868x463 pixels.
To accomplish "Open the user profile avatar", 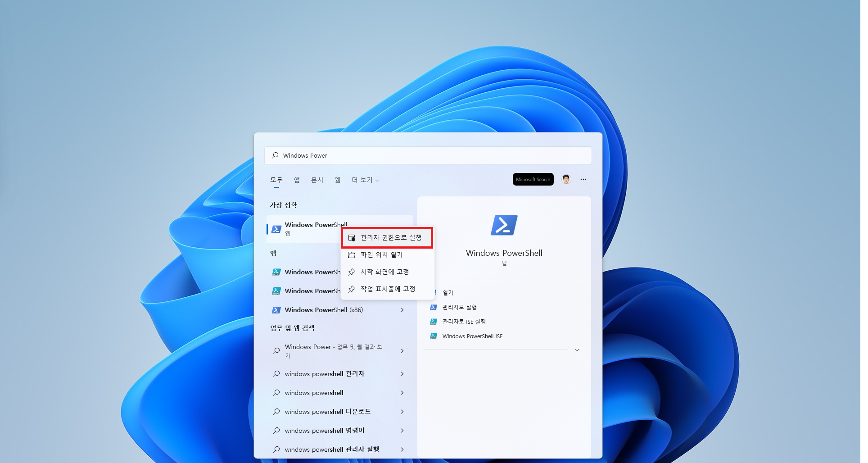I will (566, 179).
